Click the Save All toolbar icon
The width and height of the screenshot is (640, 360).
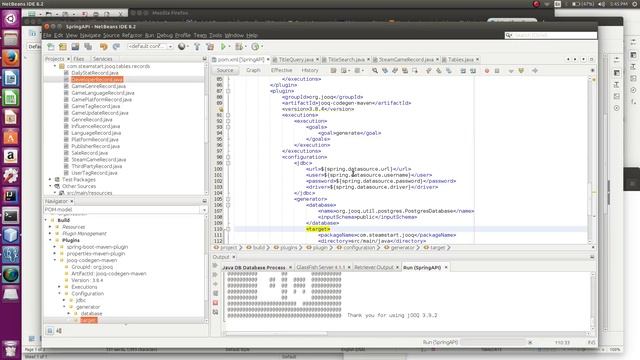click(88, 47)
